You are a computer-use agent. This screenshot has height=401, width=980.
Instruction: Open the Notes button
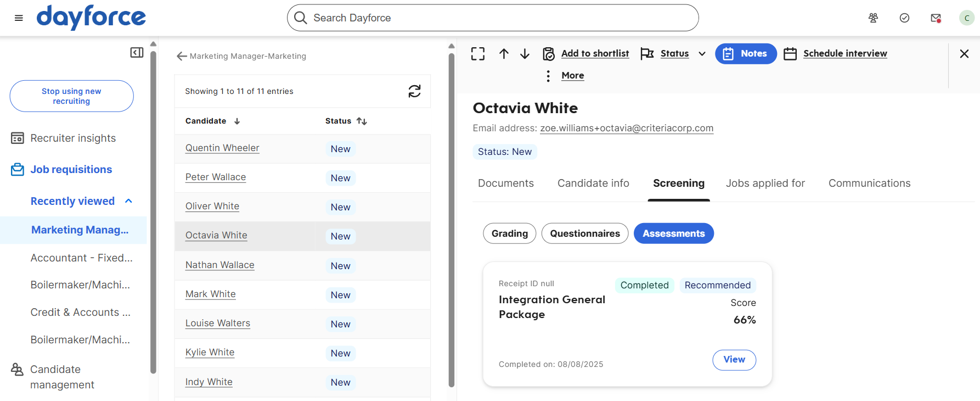point(746,54)
